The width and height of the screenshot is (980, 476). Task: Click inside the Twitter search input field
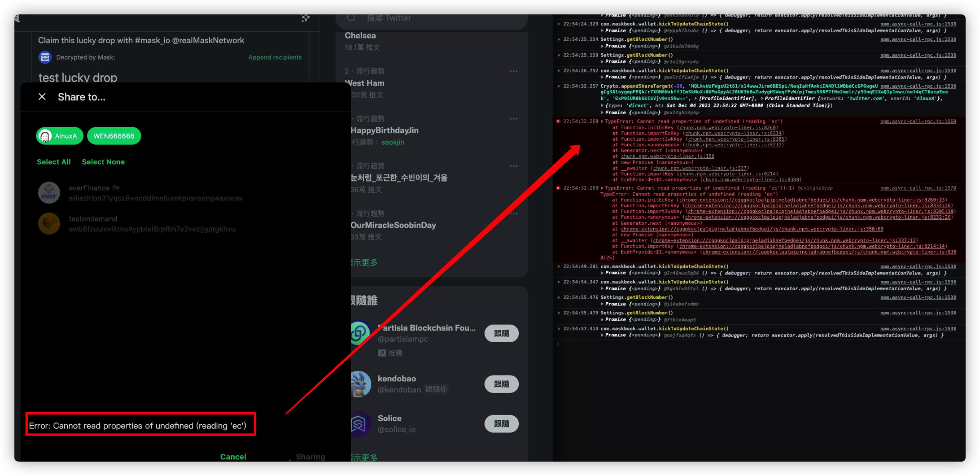(420, 18)
